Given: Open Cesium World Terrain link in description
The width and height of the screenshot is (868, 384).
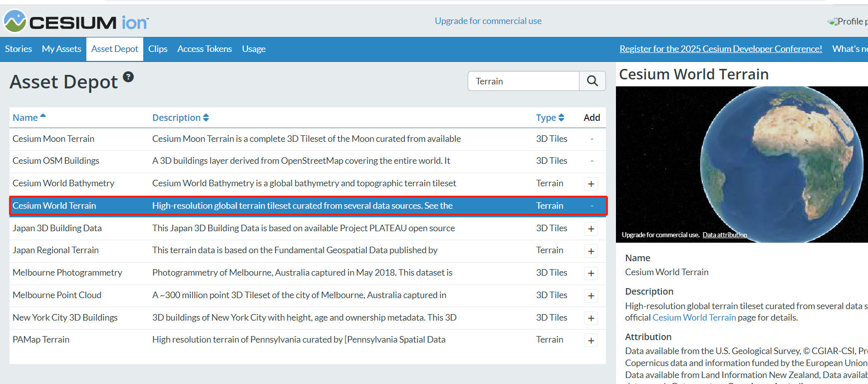Looking at the screenshot, I should click(x=694, y=318).
